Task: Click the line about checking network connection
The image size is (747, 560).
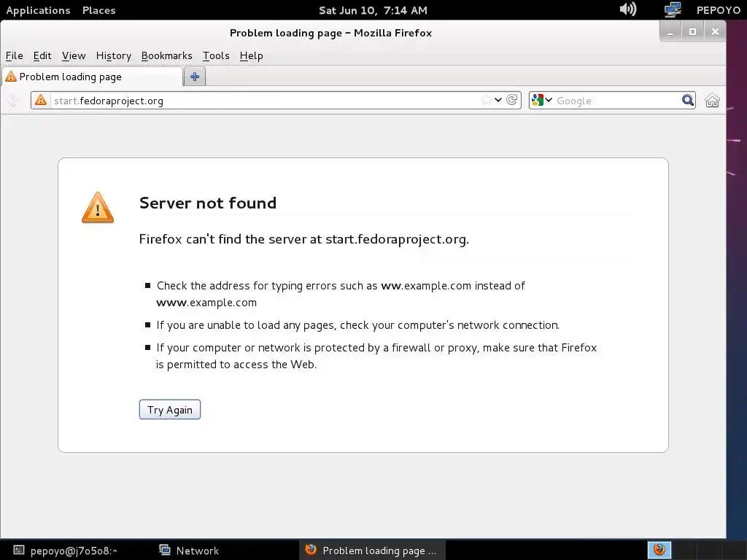Action: [357, 325]
